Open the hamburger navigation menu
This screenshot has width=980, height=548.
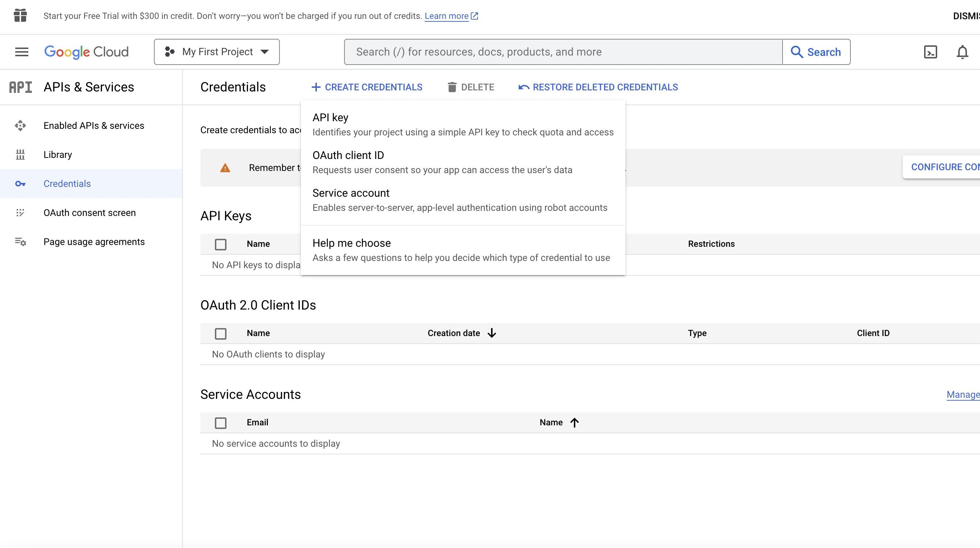(x=22, y=52)
